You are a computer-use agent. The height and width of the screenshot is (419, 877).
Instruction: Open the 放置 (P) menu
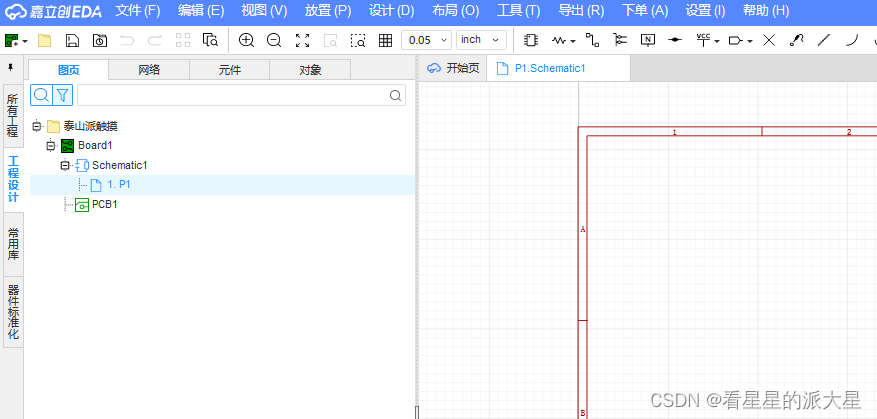[328, 11]
